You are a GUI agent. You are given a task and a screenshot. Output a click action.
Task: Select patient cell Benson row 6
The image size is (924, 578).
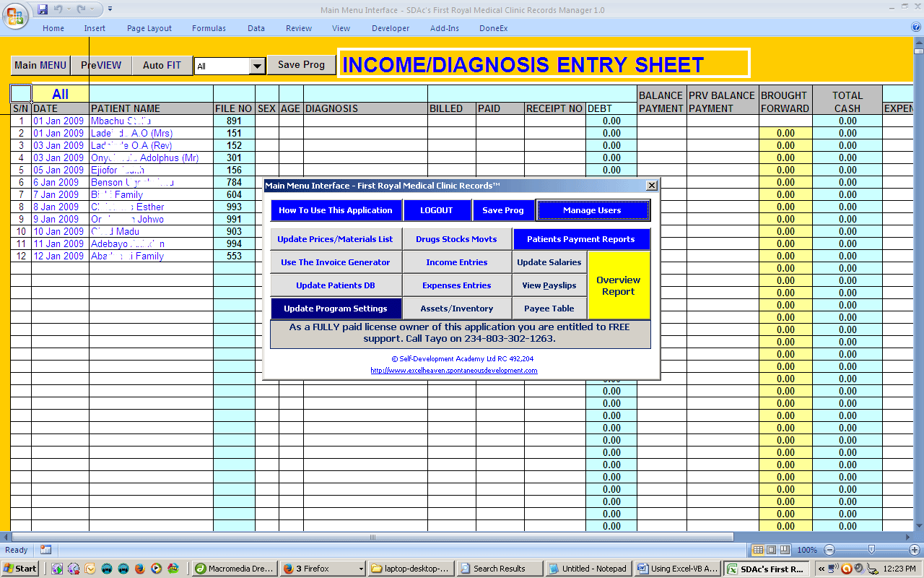[151, 182]
